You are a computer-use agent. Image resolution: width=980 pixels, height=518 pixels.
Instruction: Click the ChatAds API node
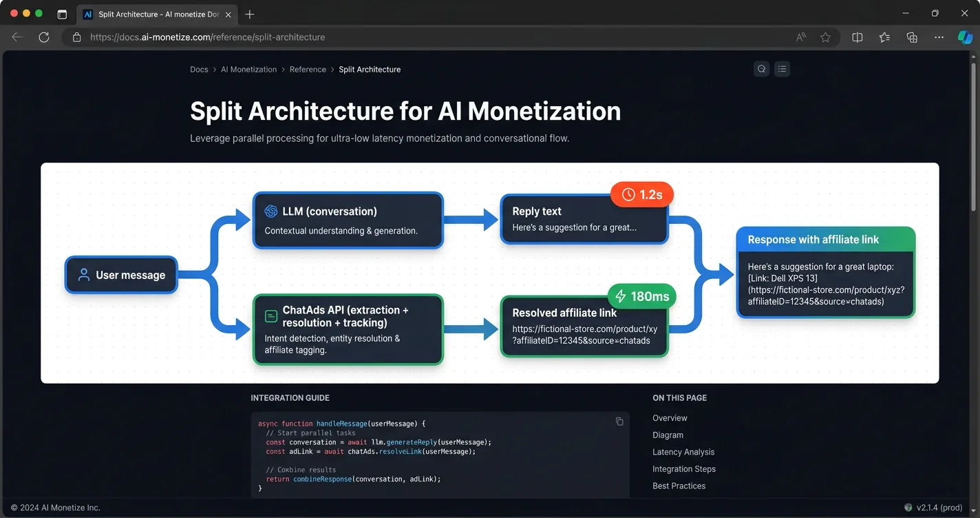348,329
